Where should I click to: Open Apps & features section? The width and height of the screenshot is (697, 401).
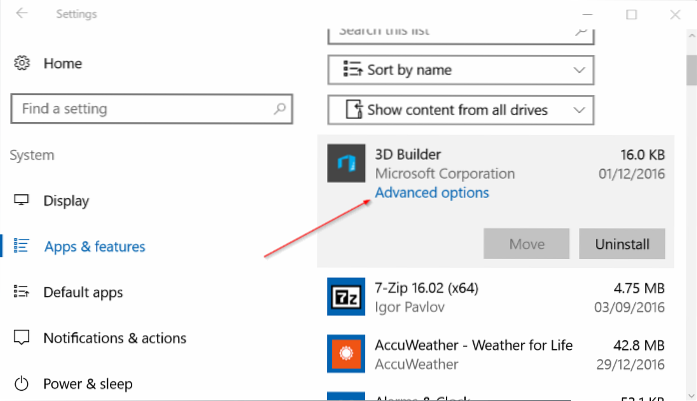(x=94, y=246)
